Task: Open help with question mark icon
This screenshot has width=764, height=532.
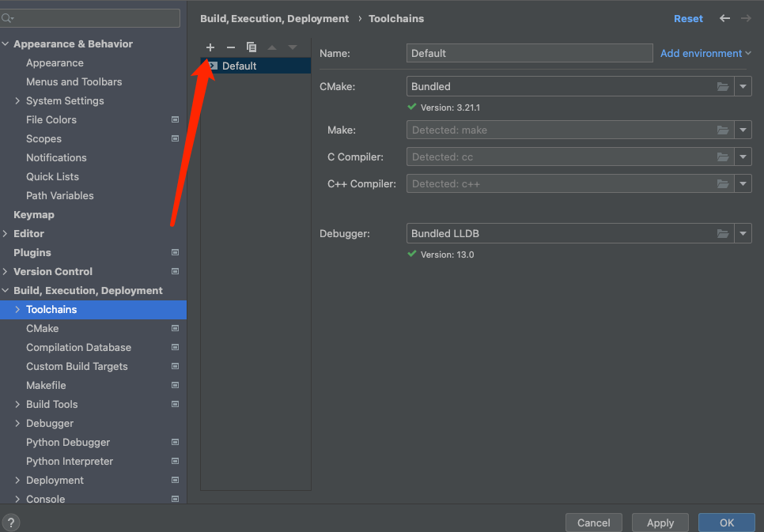Action: 11,523
